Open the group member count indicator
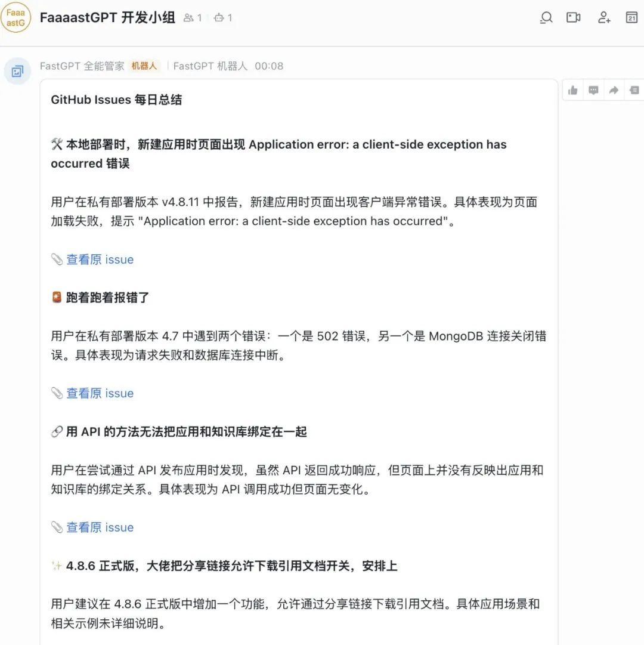This screenshot has width=644, height=645. click(193, 18)
